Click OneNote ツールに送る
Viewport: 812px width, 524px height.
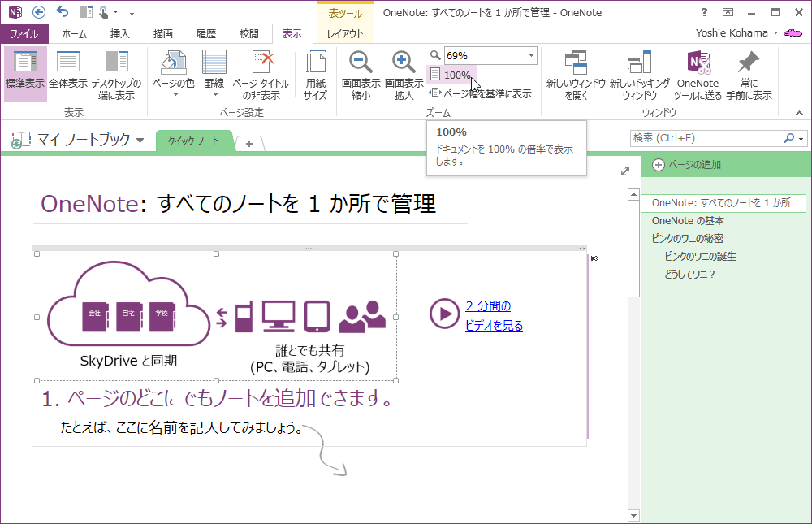(698, 75)
